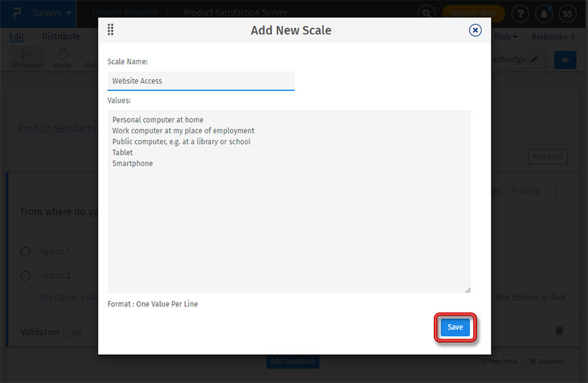Switch to the Distribute tab
This screenshot has width=588, height=383.
point(61,37)
